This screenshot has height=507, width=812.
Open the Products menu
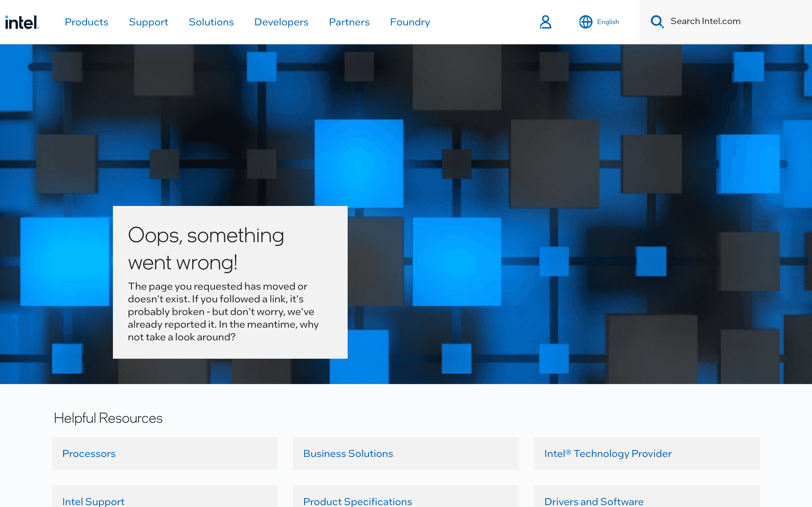pos(87,22)
